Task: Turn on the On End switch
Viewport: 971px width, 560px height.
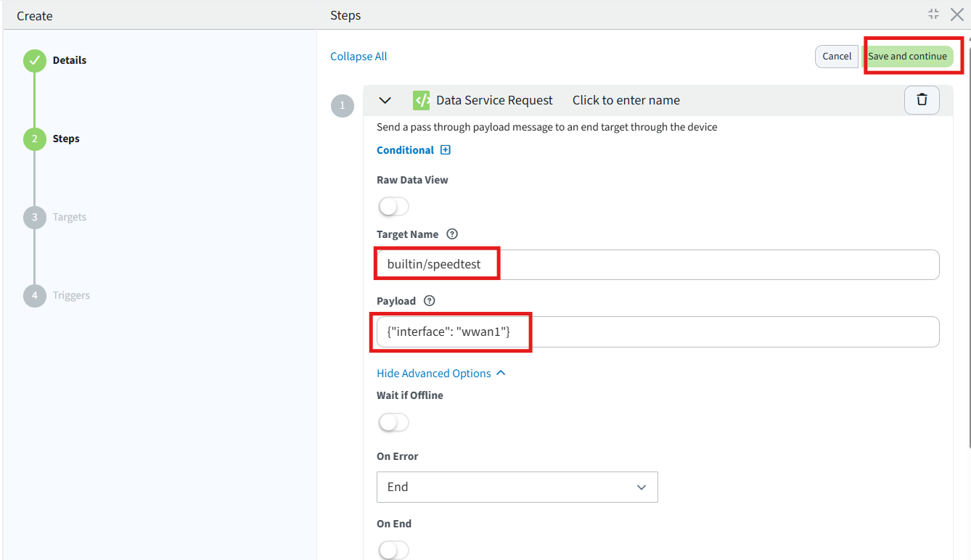Action: click(x=393, y=550)
